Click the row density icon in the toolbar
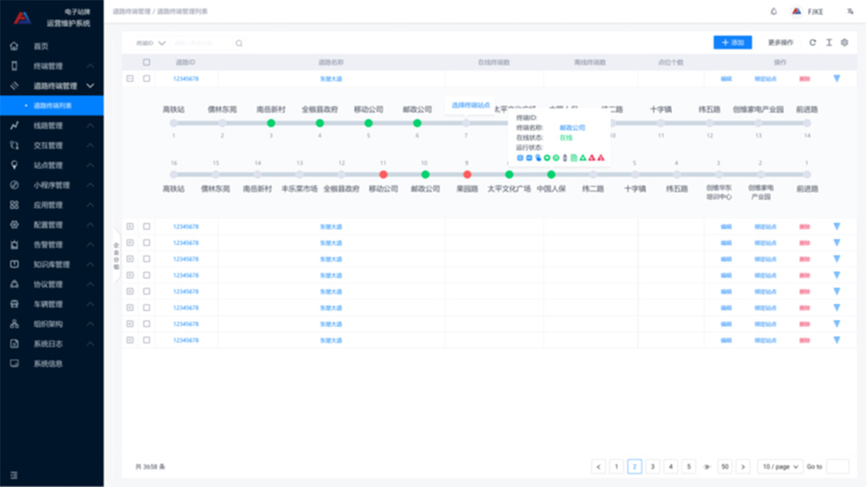Viewport: 868px width, 487px height. (829, 43)
